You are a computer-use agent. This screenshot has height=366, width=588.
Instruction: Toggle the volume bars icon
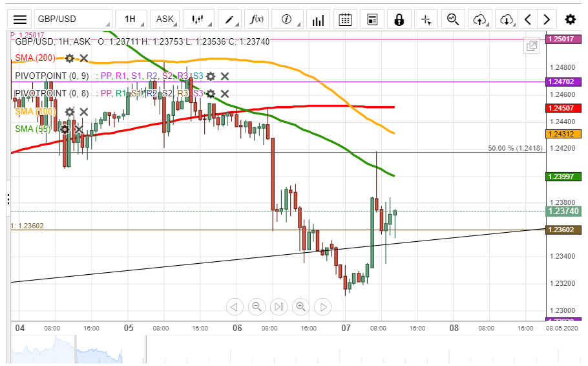[x=318, y=19]
